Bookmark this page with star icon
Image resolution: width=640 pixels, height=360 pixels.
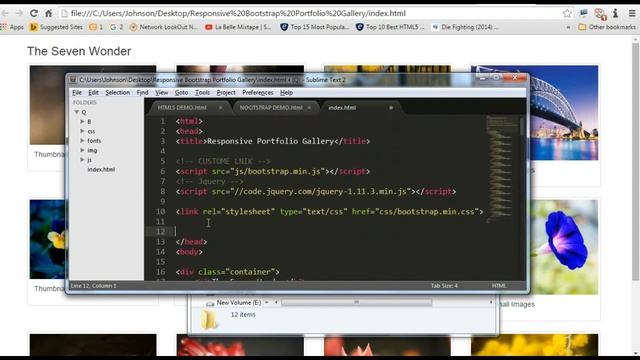click(567, 13)
